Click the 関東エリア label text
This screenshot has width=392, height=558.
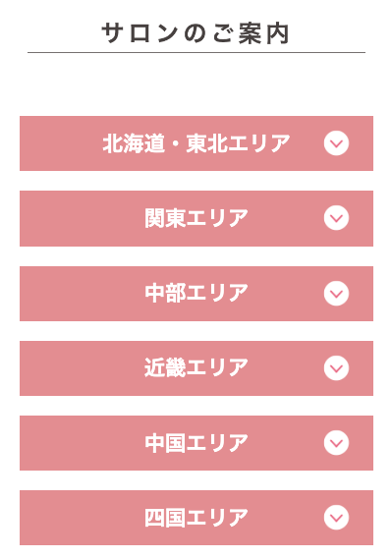click(196, 218)
